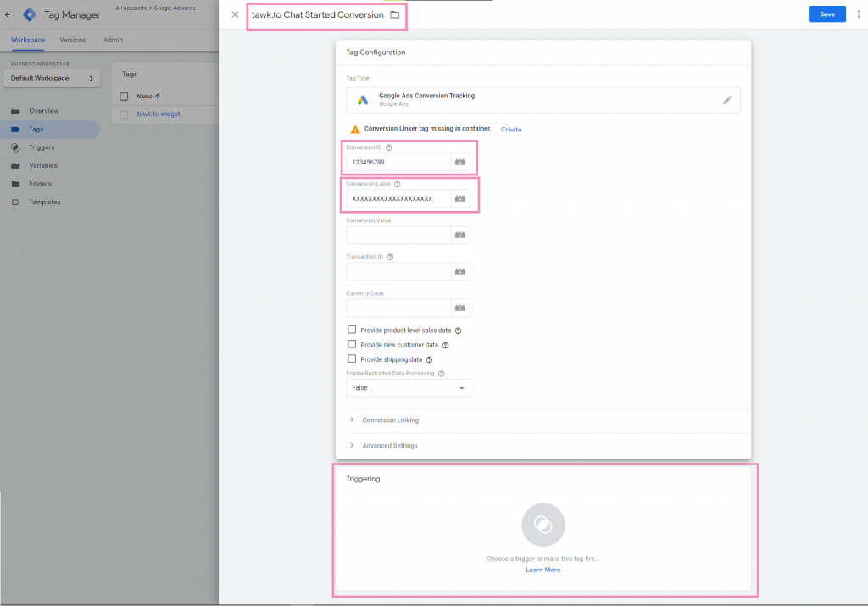Click help icon next to Transaction ID

pyautogui.click(x=390, y=258)
